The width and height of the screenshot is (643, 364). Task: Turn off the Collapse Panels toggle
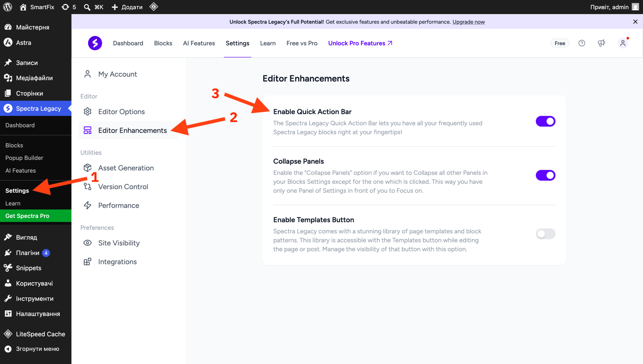[546, 175]
